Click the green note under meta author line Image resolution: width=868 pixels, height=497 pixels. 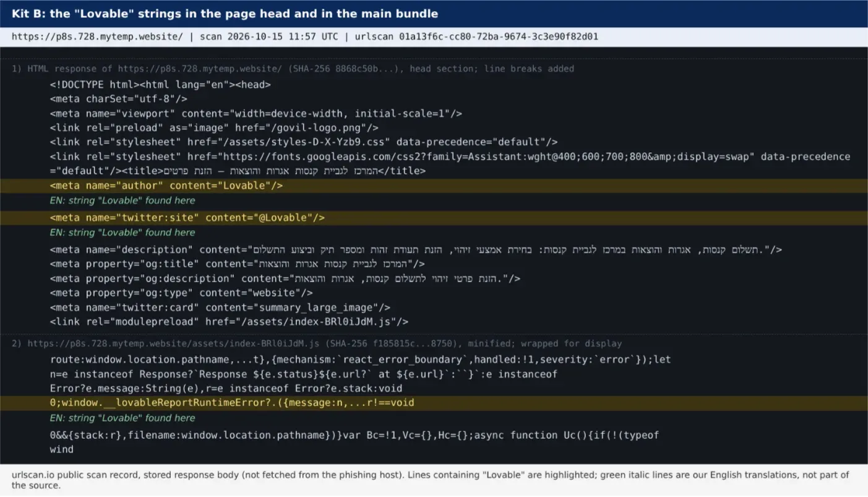122,201
